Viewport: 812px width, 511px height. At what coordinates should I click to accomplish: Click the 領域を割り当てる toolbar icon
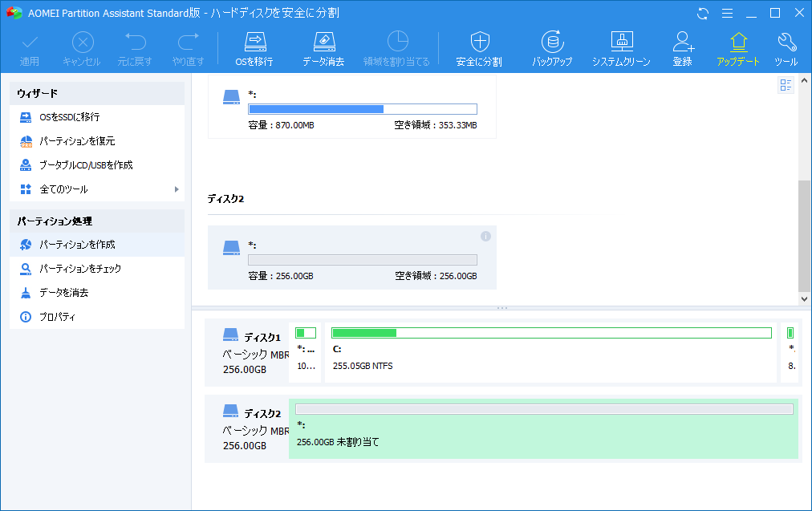(396, 49)
